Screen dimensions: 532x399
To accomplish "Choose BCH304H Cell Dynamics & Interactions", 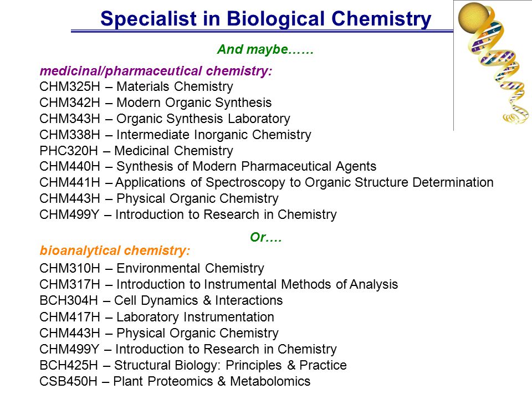I will click(161, 300).
